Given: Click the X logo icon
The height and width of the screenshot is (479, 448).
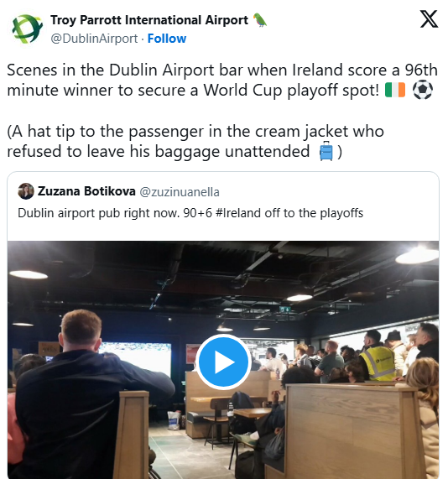Looking at the screenshot, I should [x=429, y=19].
